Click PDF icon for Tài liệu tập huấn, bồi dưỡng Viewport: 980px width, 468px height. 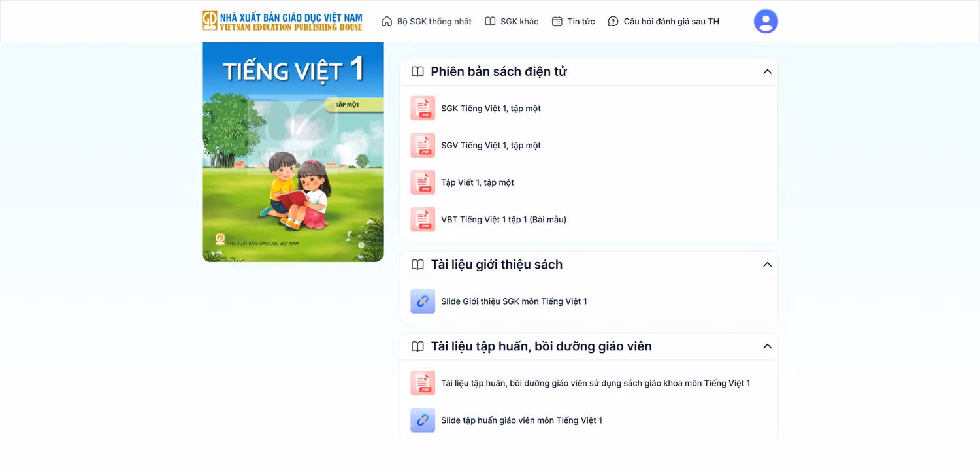click(x=423, y=383)
